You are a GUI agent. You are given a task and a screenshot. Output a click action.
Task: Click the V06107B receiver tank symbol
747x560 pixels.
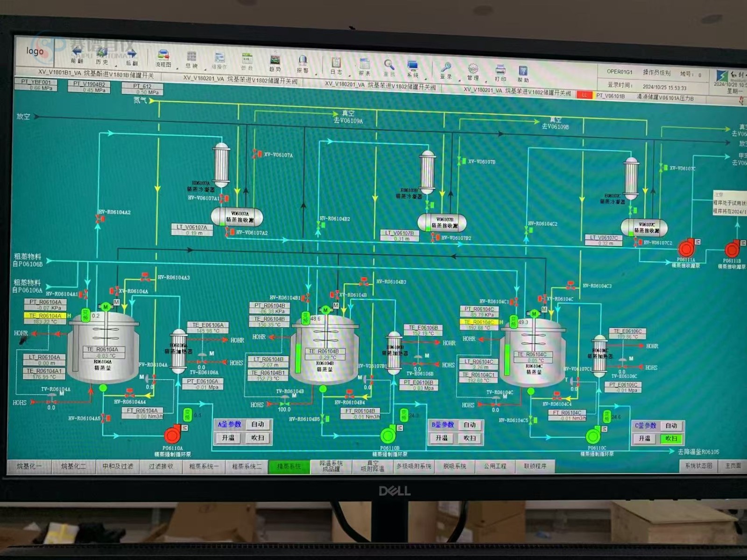(441, 222)
